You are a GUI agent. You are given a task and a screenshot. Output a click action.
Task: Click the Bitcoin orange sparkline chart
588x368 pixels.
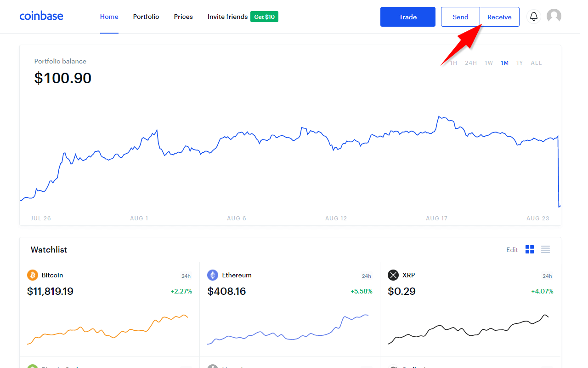[107, 329]
